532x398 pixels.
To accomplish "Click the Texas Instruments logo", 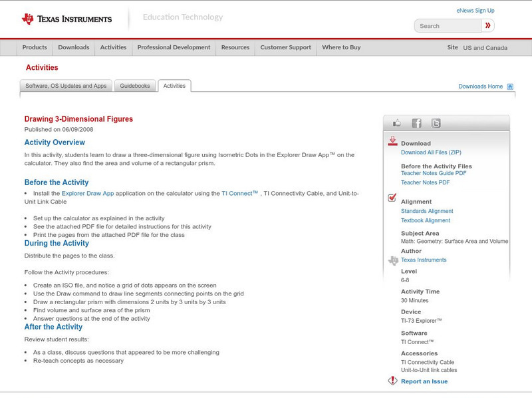I will click(66, 19).
